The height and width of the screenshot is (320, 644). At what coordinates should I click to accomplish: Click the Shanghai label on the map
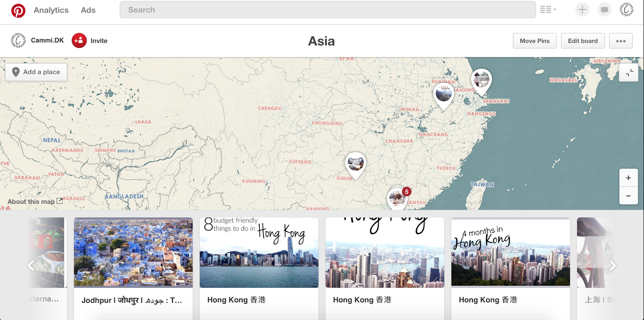pos(496,101)
